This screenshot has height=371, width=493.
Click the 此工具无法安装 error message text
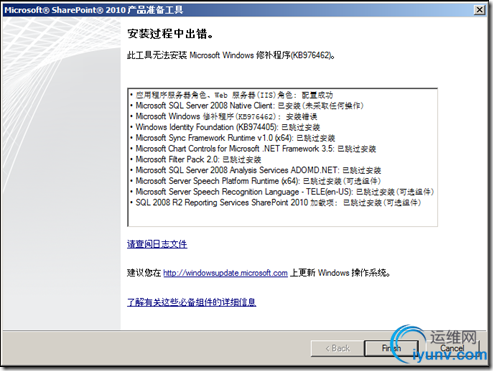[x=231, y=55]
